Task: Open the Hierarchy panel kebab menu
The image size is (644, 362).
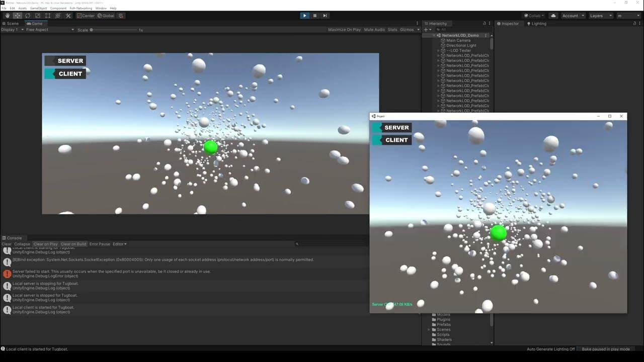Action: click(491, 24)
